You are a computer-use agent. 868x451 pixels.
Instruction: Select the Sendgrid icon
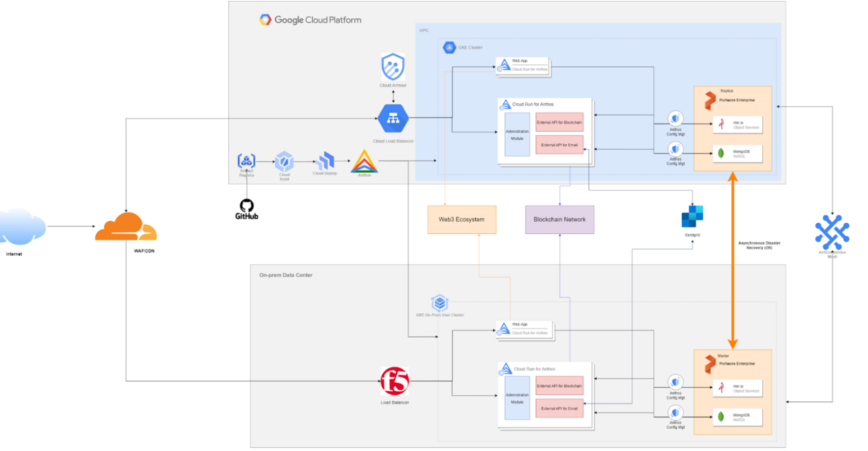692,217
